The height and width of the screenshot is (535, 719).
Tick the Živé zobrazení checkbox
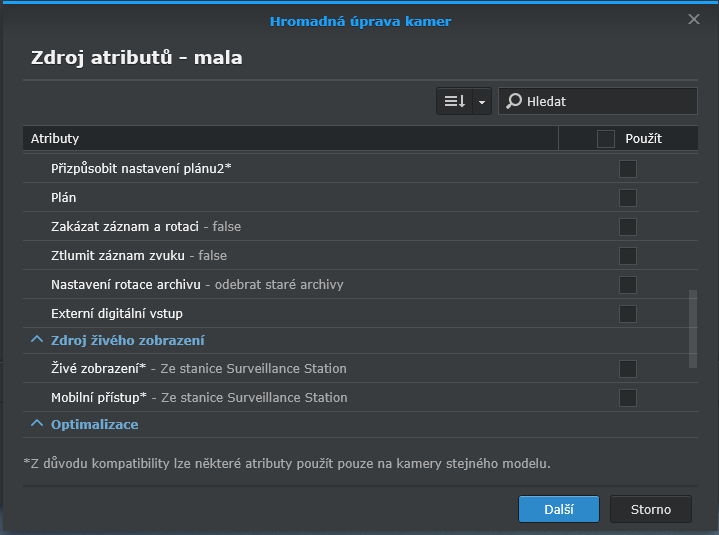628,369
